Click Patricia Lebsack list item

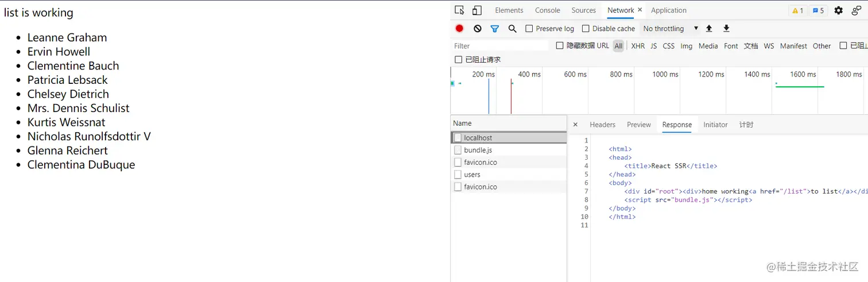click(68, 80)
